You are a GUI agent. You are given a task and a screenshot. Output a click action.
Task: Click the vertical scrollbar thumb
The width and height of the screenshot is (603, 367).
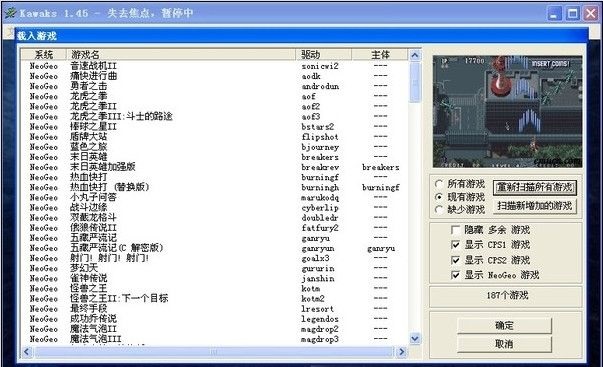[415, 82]
